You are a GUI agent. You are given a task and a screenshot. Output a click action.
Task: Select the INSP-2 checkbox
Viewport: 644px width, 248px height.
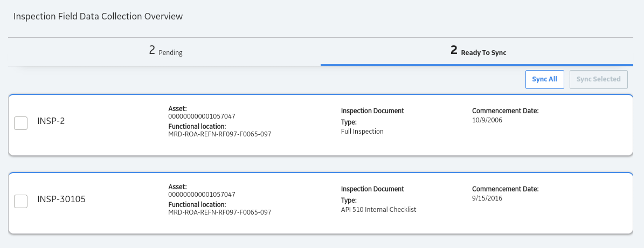(x=21, y=123)
